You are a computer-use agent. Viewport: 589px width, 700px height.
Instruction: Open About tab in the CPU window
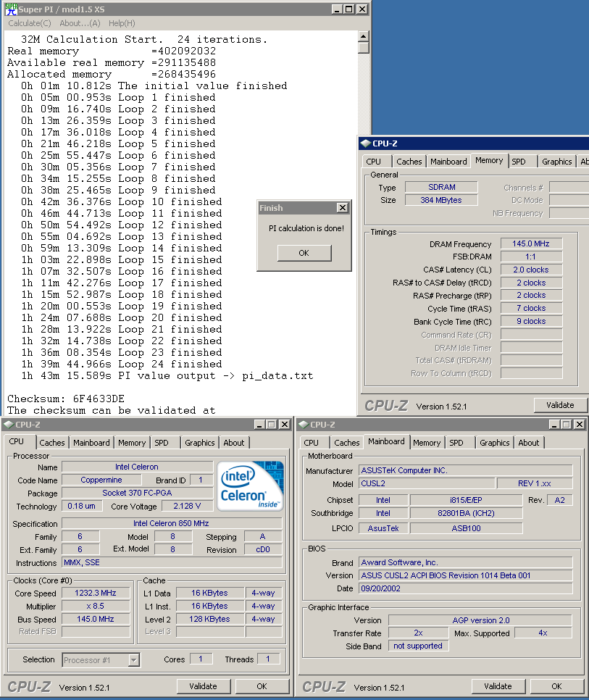pyautogui.click(x=234, y=443)
